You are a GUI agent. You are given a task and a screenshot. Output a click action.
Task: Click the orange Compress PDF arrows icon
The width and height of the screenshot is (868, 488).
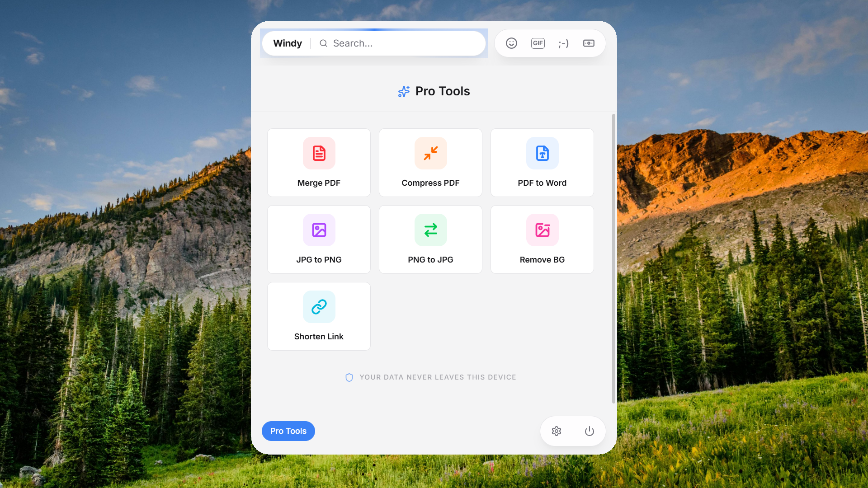pos(430,153)
